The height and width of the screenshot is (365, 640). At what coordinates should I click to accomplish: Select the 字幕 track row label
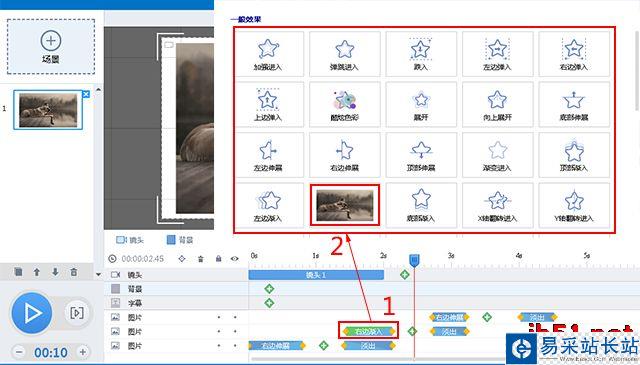point(135,303)
